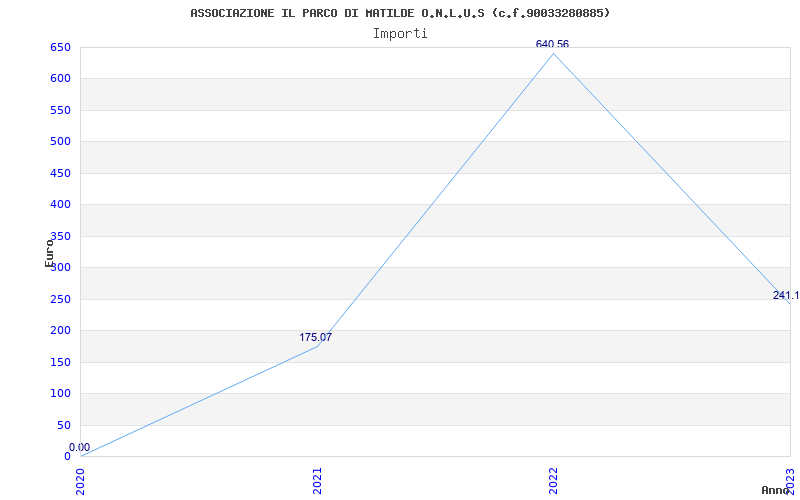This screenshot has width=800, height=500.
Task: Click the 500 y-axis tick label
Action: click(x=60, y=141)
